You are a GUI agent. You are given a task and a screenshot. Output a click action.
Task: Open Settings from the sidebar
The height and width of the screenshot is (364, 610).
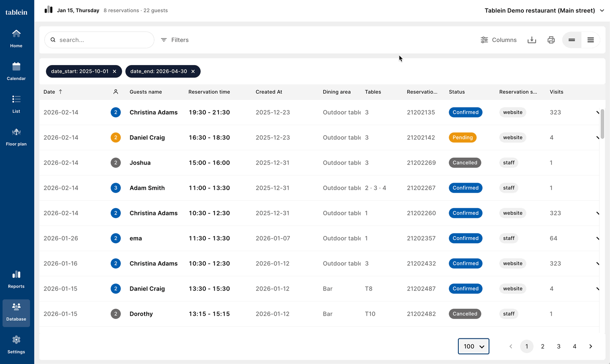pyautogui.click(x=16, y=344)
